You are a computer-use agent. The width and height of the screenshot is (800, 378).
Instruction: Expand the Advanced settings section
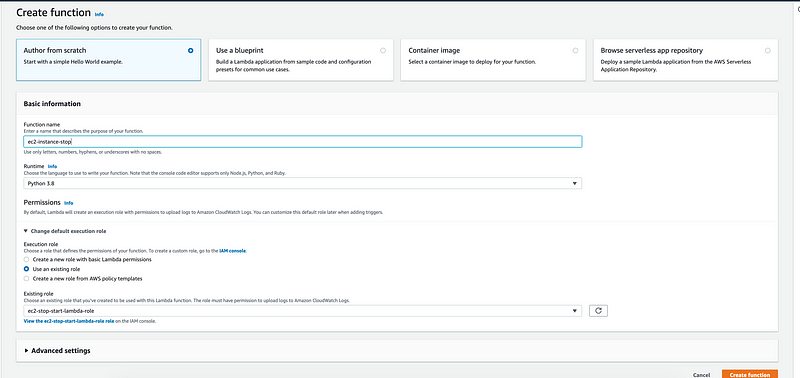[57, 351]
